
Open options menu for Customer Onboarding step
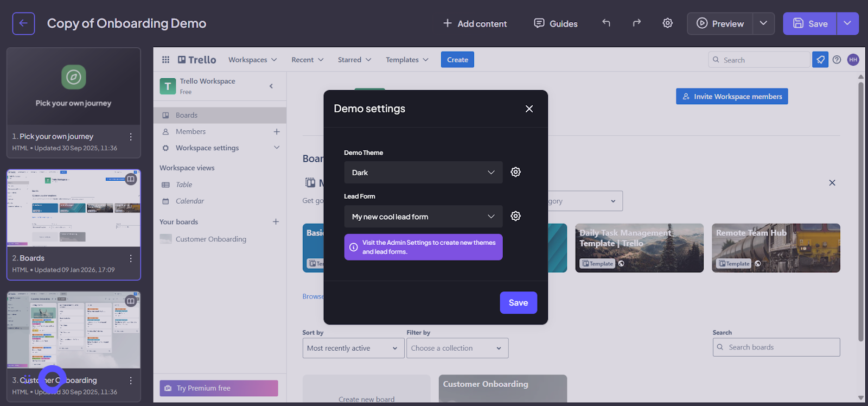[x=131, y=380]
